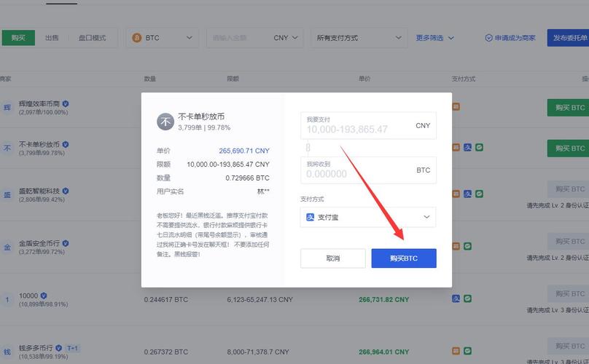The width and height of the screenshot is (589, 364).
Task: Open 申请成为商家 link
Action: 510,38
